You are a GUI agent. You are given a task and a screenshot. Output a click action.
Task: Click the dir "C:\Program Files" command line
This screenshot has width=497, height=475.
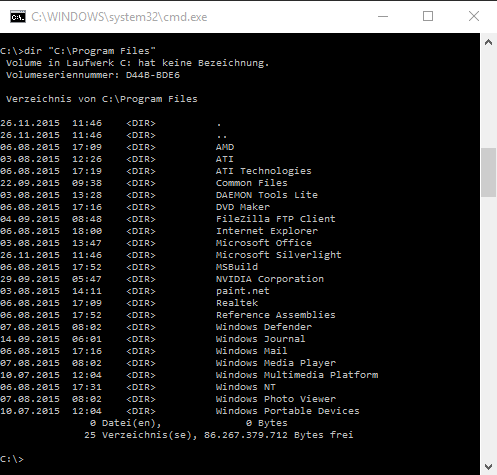[78, 51]
